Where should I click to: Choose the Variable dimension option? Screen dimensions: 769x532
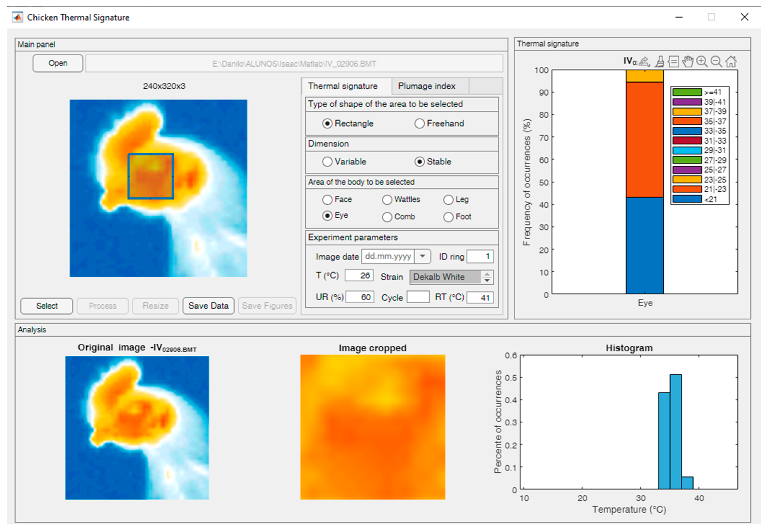(x=327, y=162)
